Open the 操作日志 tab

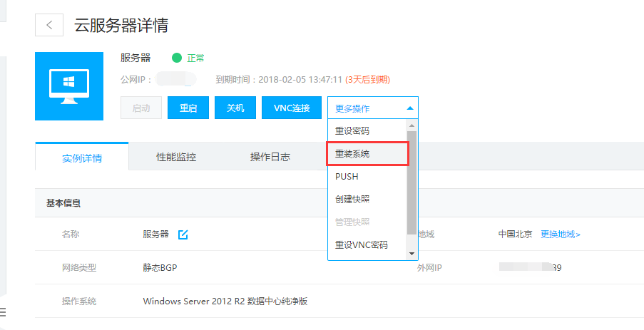270,157
